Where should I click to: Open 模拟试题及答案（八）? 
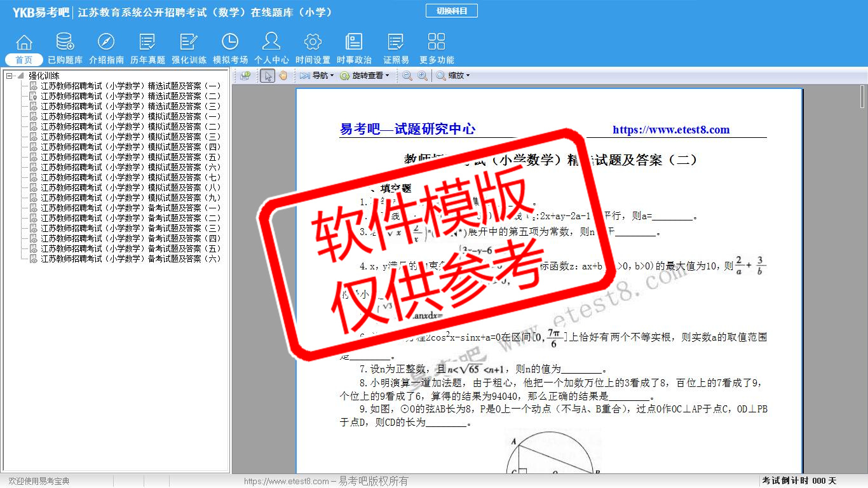coord(131,187)
